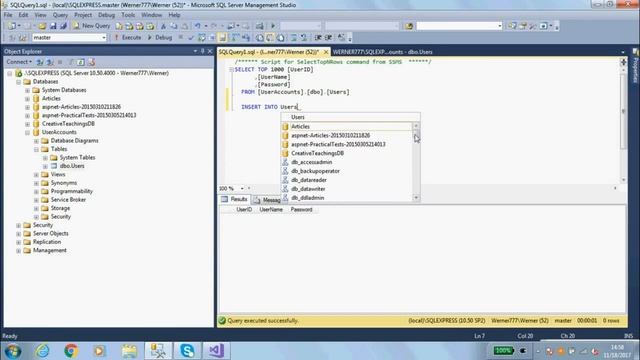Click the Copy icon in toolbar
Image resolution: width=640 pixels, height=360 pixels.
(x=174, y=26)
